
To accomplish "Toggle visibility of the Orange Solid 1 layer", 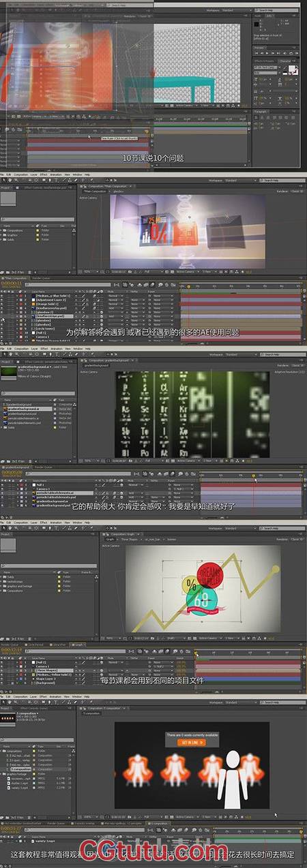I will pos(2,303).
